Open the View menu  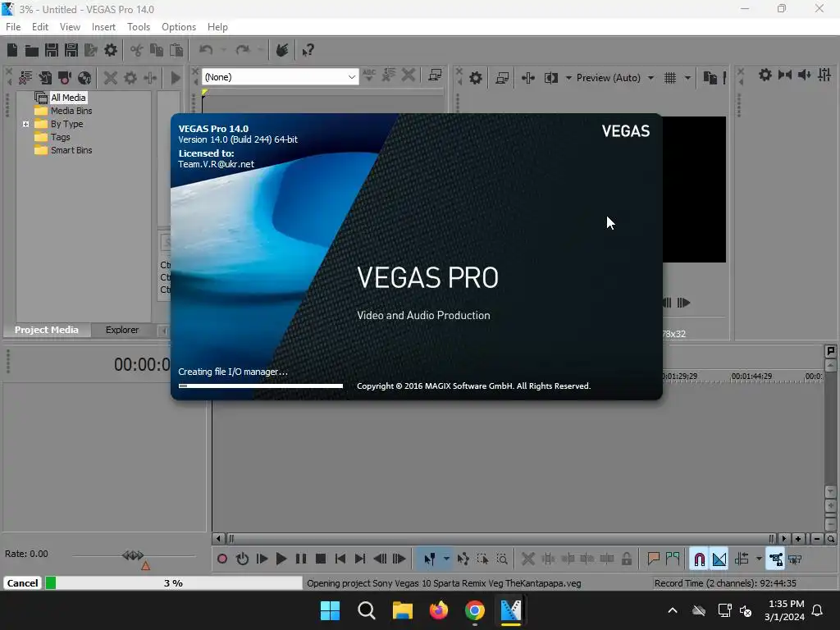click(x=70, y=27)
